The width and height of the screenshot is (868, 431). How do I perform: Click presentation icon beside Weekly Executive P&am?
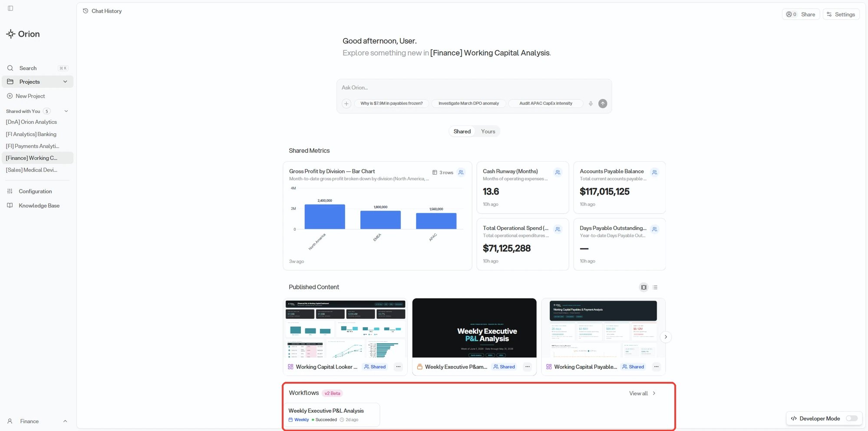[x=419, y=367]
